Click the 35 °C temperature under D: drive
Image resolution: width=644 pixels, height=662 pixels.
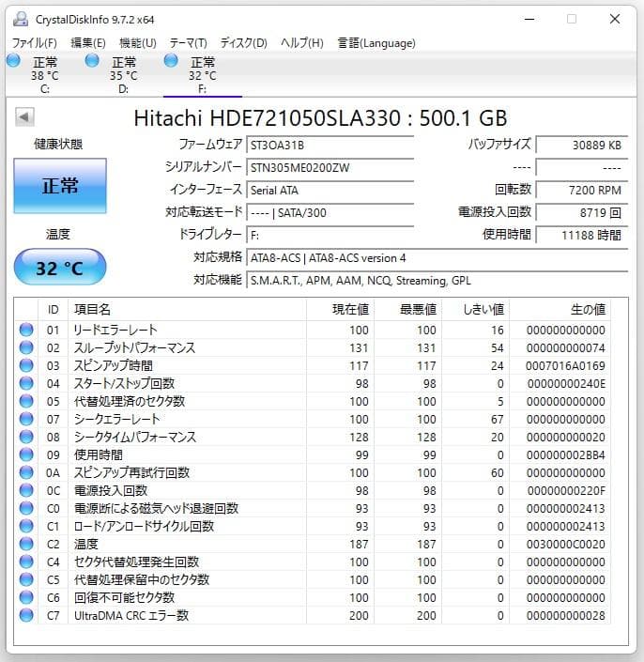click(123, 75)
